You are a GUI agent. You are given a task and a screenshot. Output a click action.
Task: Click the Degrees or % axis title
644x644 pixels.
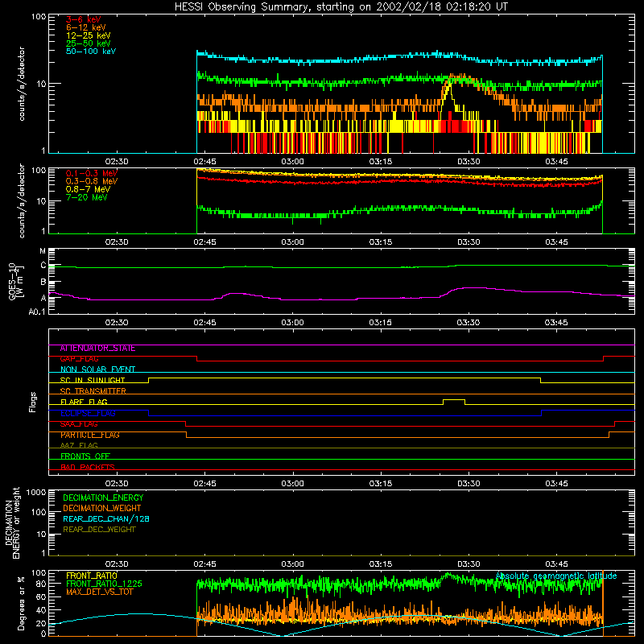(x=21, y=603)
